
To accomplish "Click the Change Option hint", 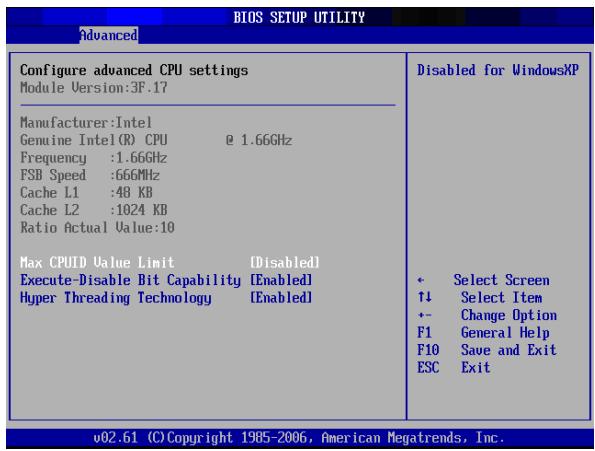I will point(509,315).
